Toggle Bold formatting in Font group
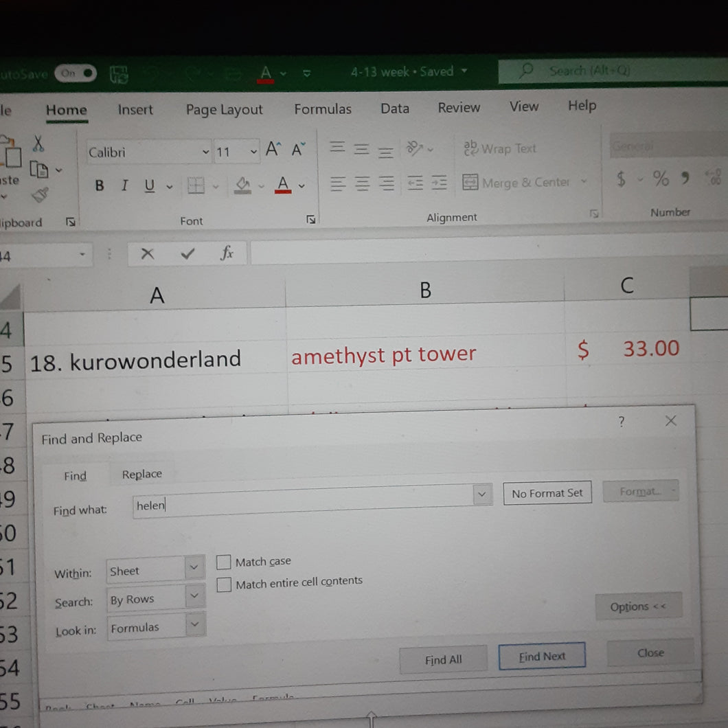Viewport: 728px width, 728px height. pos(100,185)
